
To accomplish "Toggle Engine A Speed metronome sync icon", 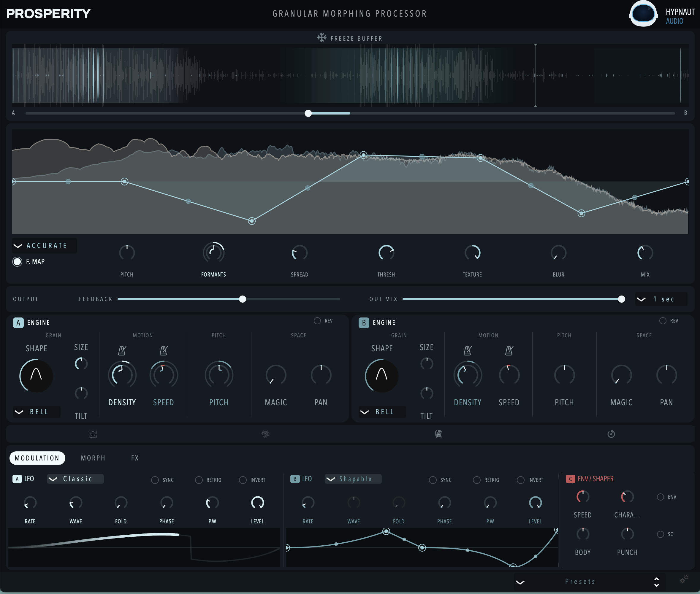I will (164, 350).
